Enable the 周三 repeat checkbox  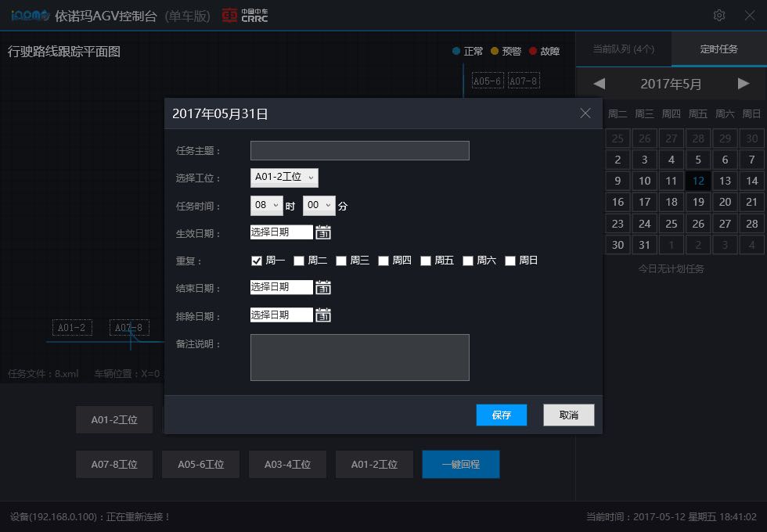[x=340, y=261]
